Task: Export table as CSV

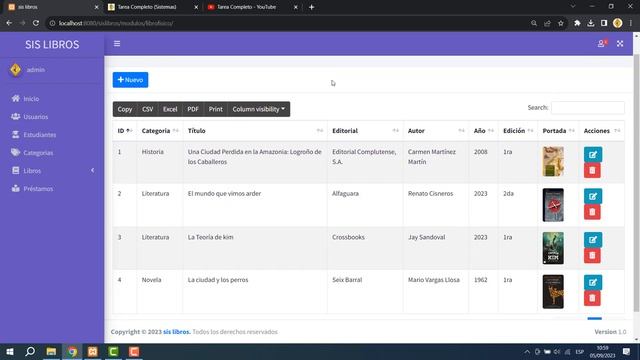Action: (x=147, y=109)
